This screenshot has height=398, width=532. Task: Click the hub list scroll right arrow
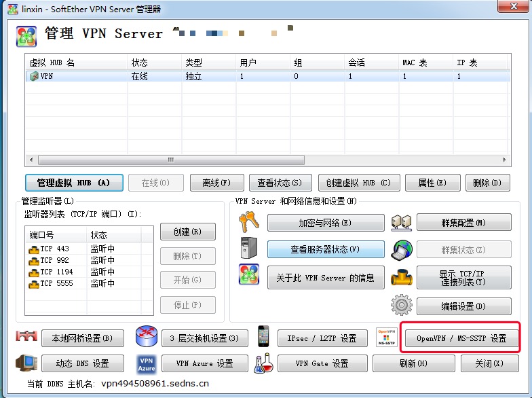point(505,160)
